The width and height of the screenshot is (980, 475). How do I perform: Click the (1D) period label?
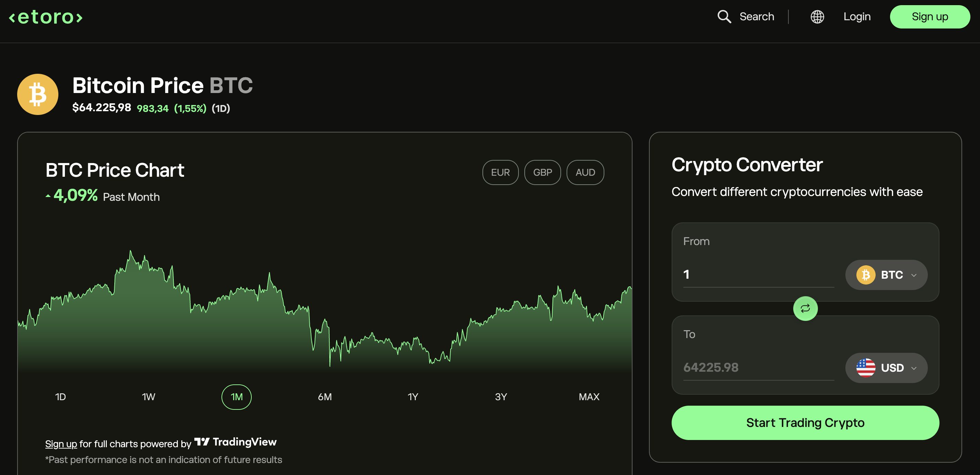(221, 108)
